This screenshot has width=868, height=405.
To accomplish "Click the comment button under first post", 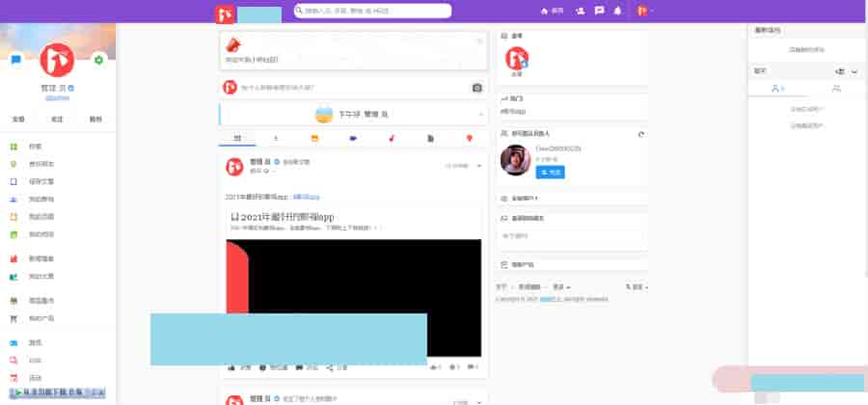I will (307, 367).
